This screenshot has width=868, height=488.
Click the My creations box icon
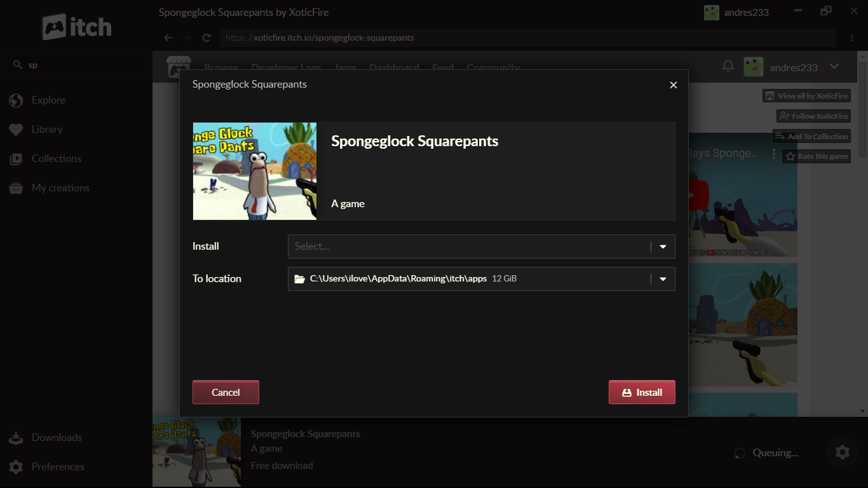[x=16, y=188]
